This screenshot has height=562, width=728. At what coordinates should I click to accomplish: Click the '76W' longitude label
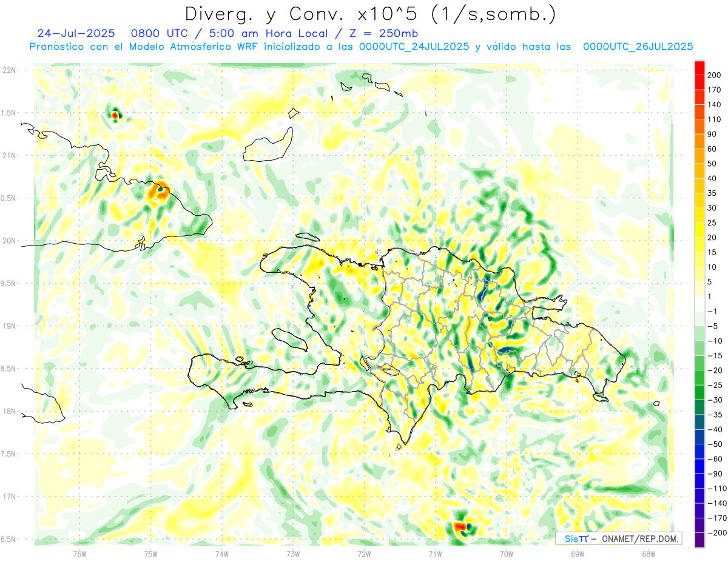[79, 554]
